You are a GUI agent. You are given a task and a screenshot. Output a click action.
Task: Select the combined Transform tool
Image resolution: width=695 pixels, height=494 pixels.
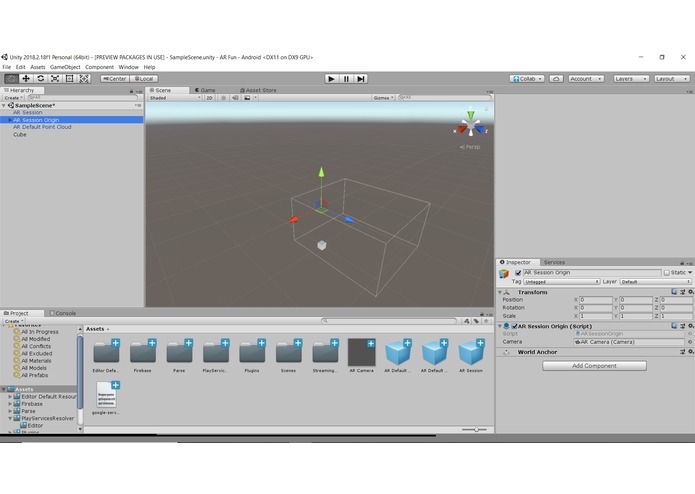(84, 79)
